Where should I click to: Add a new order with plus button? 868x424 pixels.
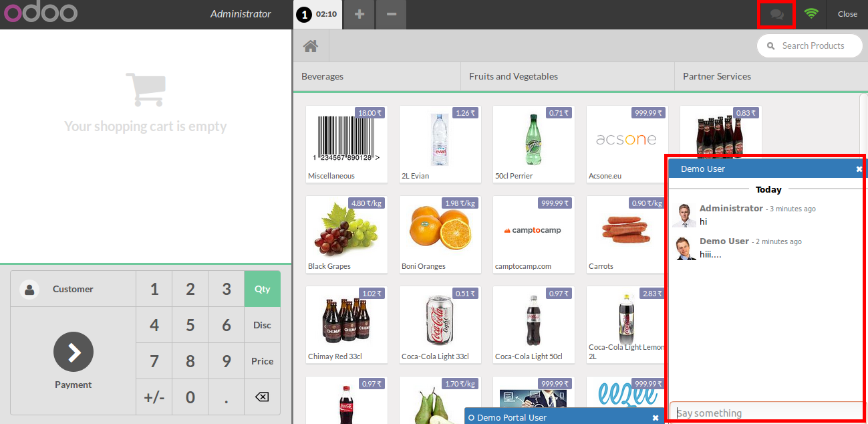coord(359,14)
